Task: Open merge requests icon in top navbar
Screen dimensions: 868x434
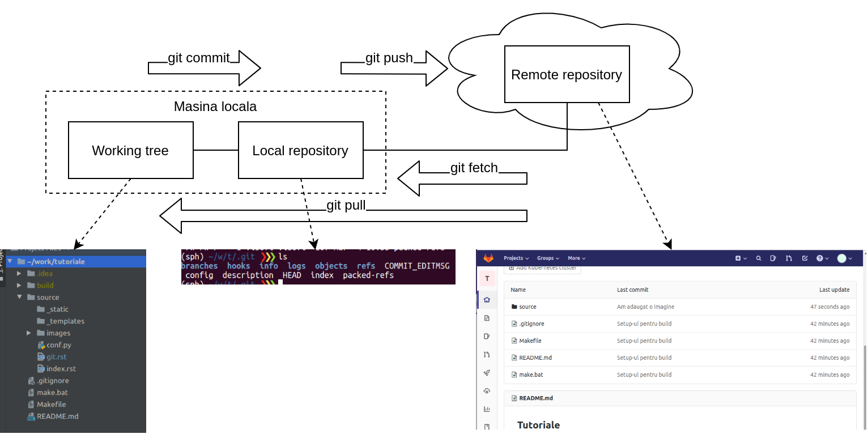Action: 789,258
